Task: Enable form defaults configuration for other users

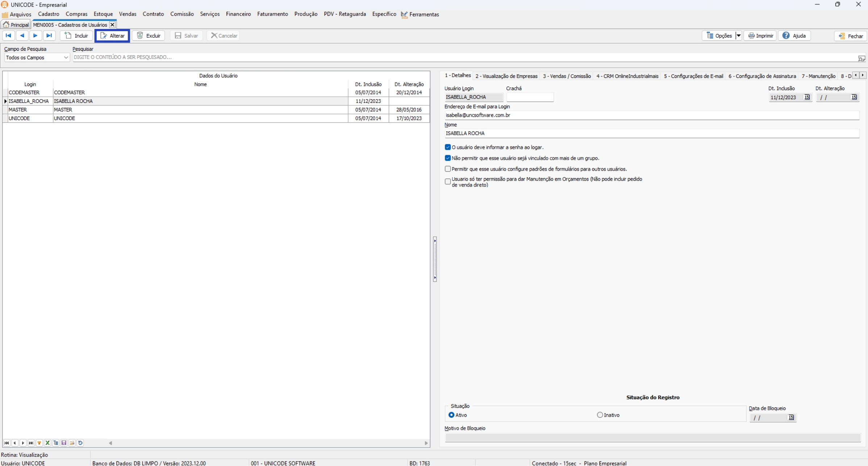Action: [x=448, y=169]
